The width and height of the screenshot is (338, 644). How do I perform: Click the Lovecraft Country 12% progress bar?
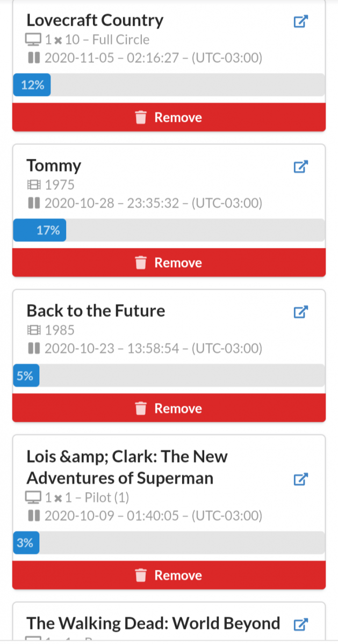pyautogui.click(x=169, y=85)
